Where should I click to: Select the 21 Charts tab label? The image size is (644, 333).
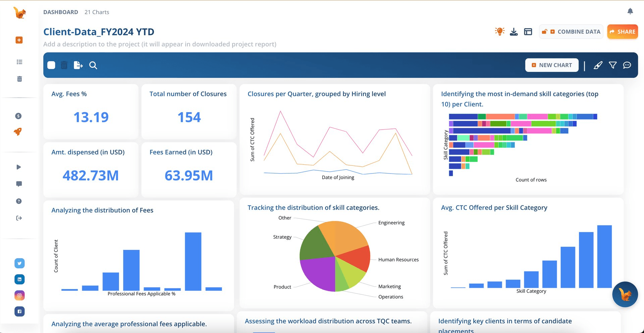[97, 12]
